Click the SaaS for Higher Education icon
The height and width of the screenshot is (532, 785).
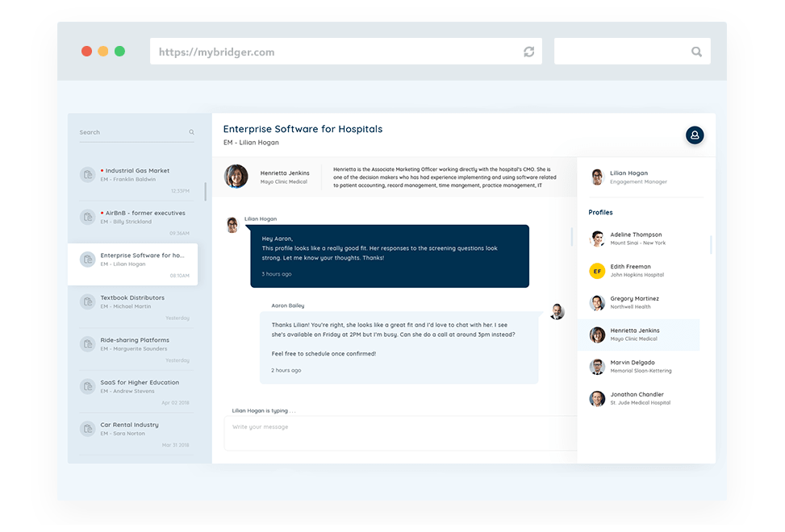[87, 386]
